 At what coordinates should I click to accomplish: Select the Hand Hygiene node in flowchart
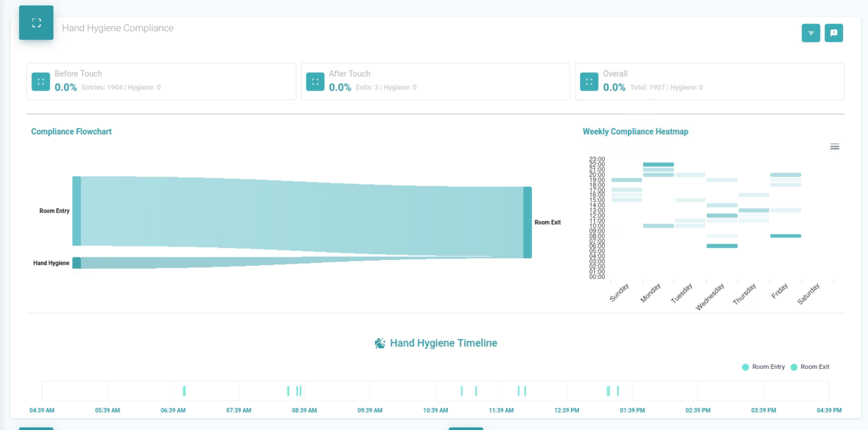[x=76, y=263]
